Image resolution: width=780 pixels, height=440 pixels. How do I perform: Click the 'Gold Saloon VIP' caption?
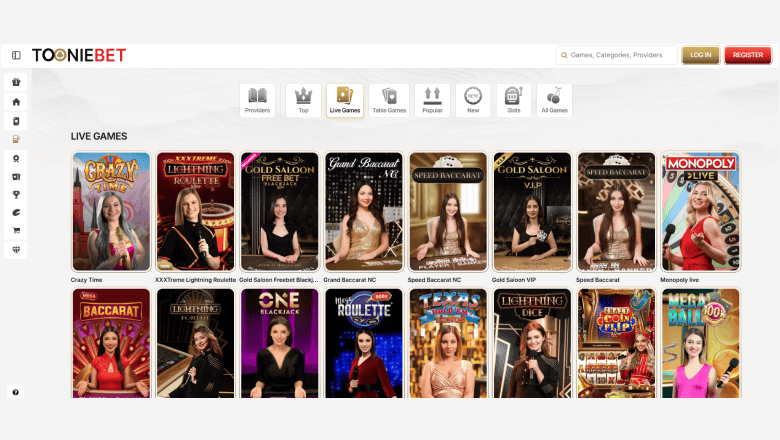click(514, 280)
